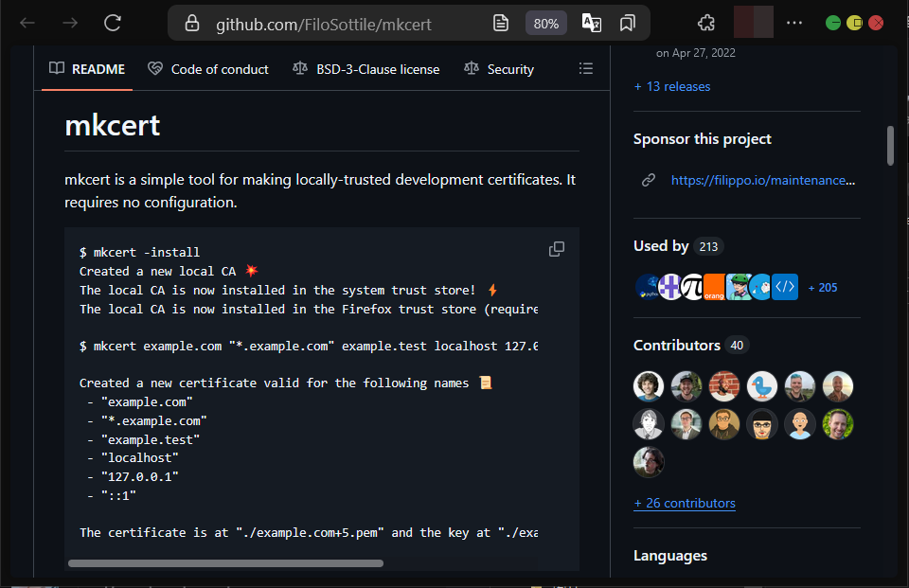The width and height of the screenshot is (909, 588).
Task: Click the bald cartoon contributor avatar
Action: [x=799, y=424]
